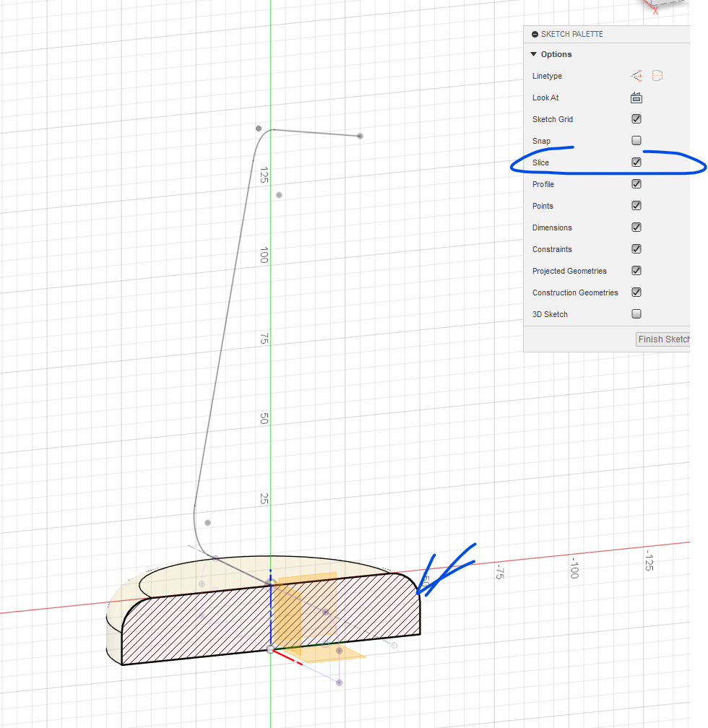
Task: Click the centerline linetype icon
Action: pyautogui.click(x=657, y=76)
